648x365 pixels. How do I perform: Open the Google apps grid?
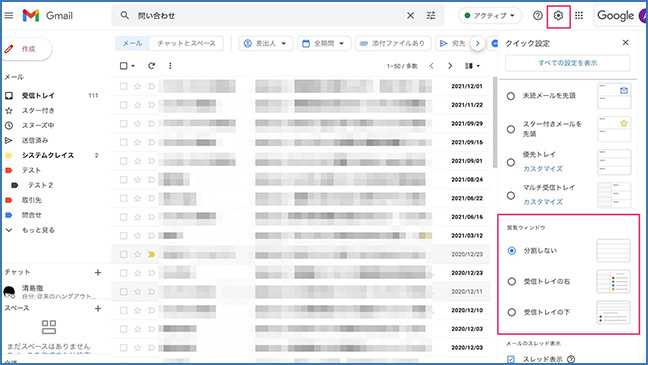579,16
